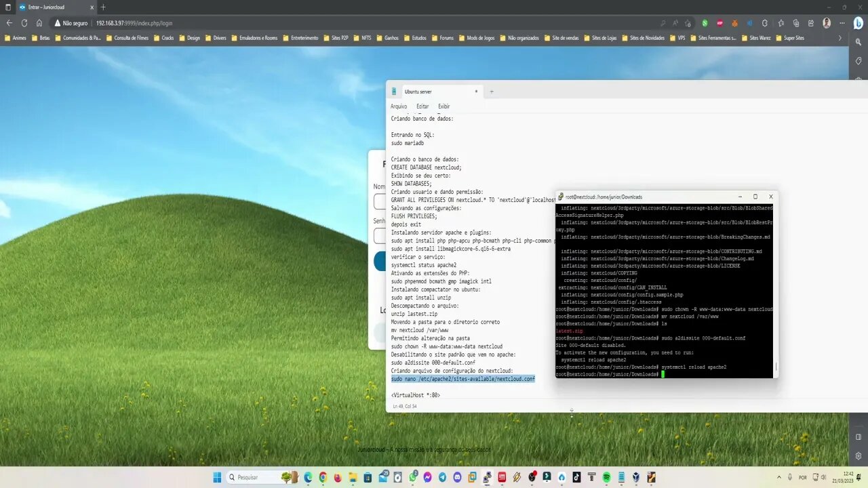
Task: Open the 'Emuladores e Rooms' bookmarks folder
Action: tap(256, 38)
